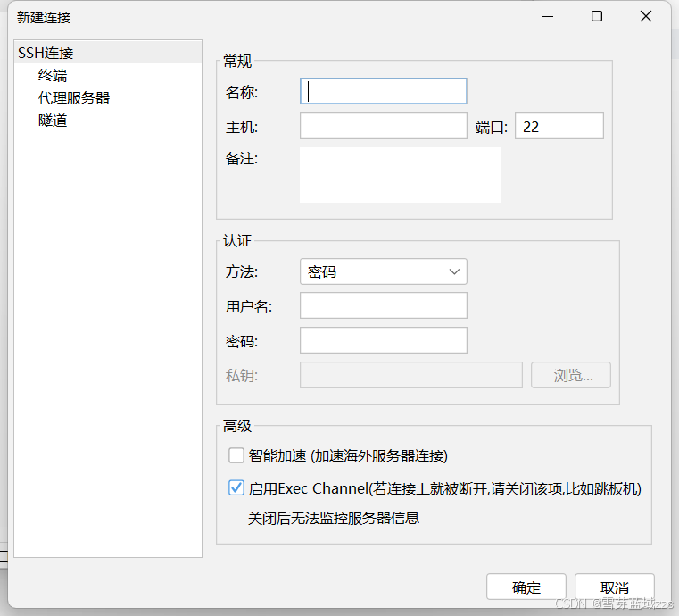Open the 终端 settings page
The image size is (679, 616).
[53, 76]
